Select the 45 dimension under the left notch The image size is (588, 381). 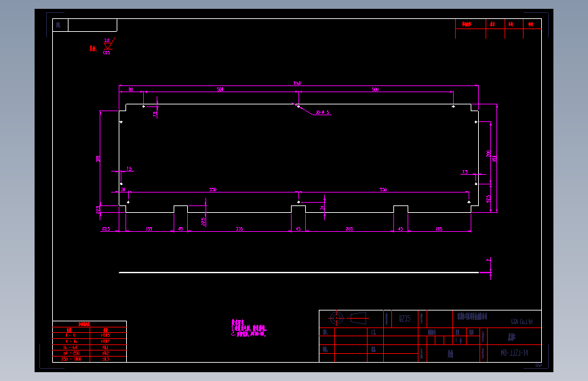(180, 228)
